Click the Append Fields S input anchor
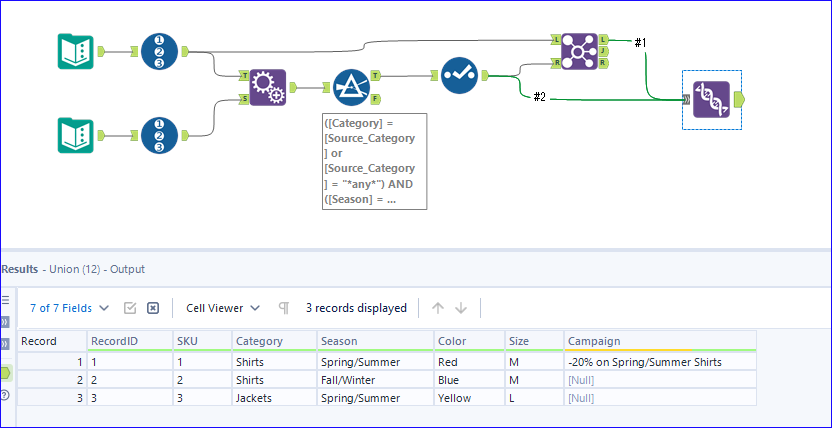 click(244, 99)
